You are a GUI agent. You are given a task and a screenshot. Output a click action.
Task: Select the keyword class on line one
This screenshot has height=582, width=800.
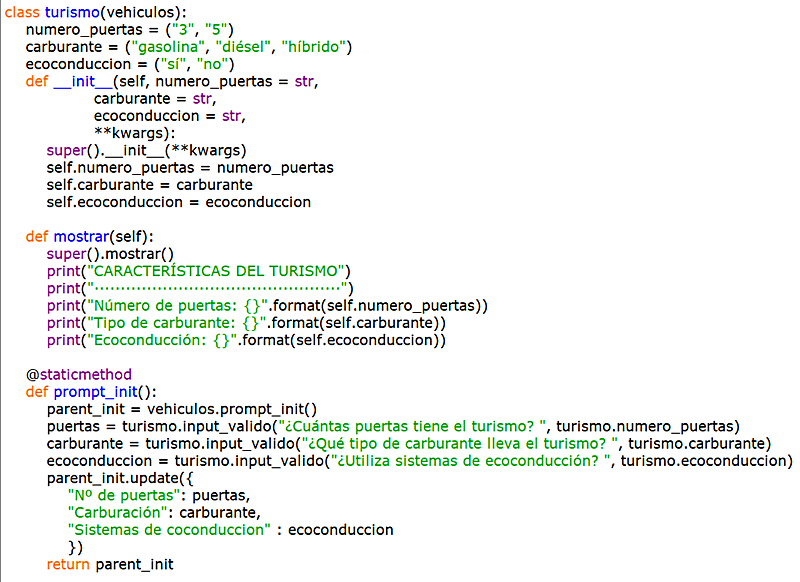[x=20, y=11]
